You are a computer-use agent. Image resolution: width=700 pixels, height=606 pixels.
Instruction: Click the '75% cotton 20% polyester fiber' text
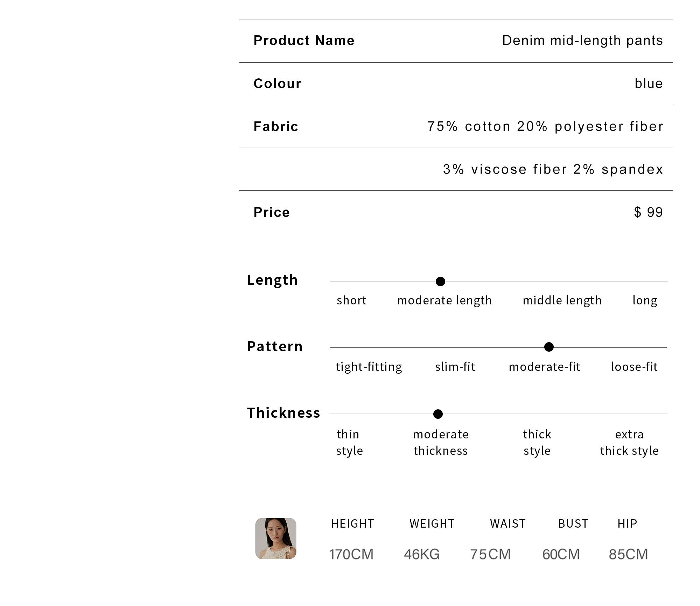tap(545, 126)
